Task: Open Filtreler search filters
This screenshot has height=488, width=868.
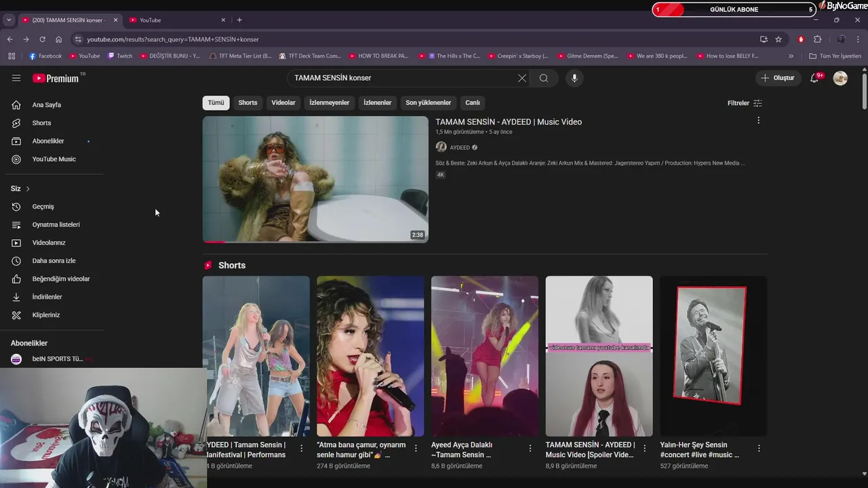Action: tap(745, 103)
